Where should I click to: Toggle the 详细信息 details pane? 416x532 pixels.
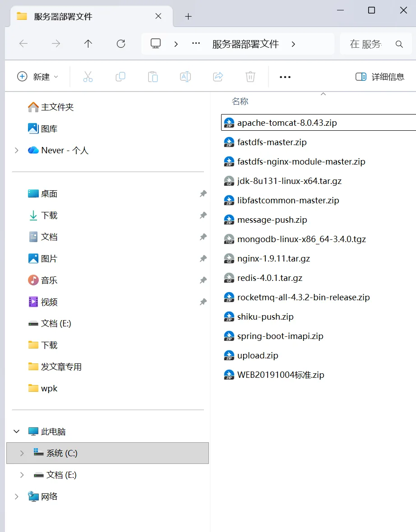[379, 77]
